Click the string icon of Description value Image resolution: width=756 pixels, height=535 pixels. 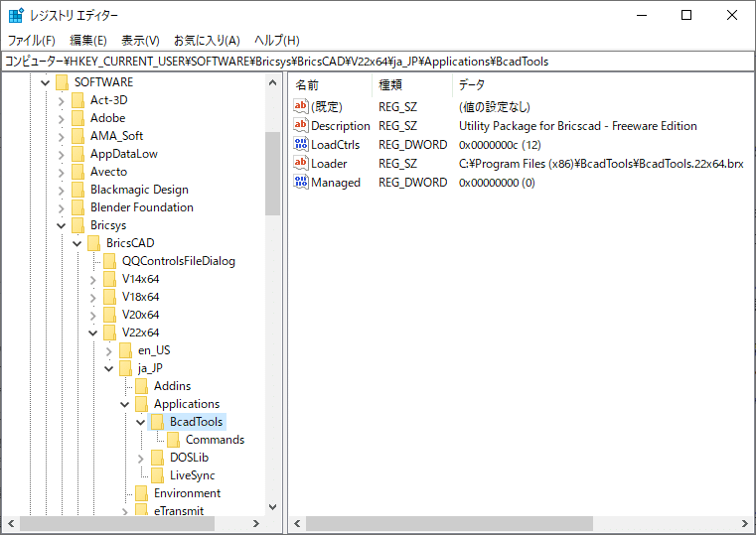301,126
